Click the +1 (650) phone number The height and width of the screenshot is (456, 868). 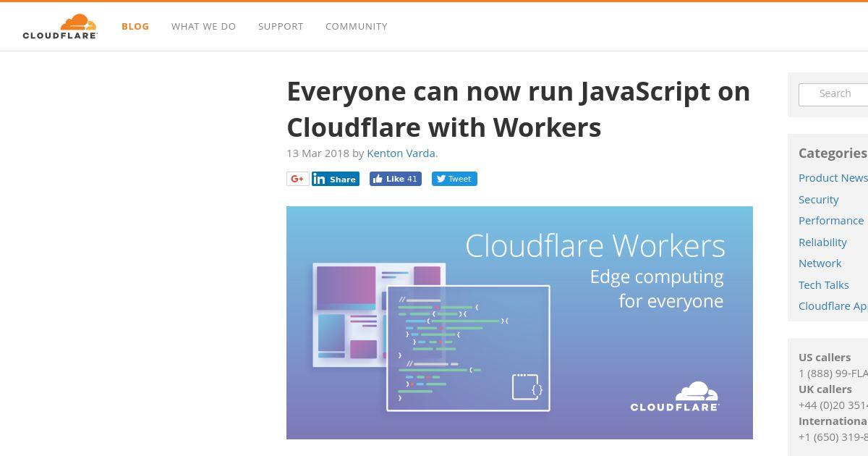pyautogui.click(x=833, y=436)
